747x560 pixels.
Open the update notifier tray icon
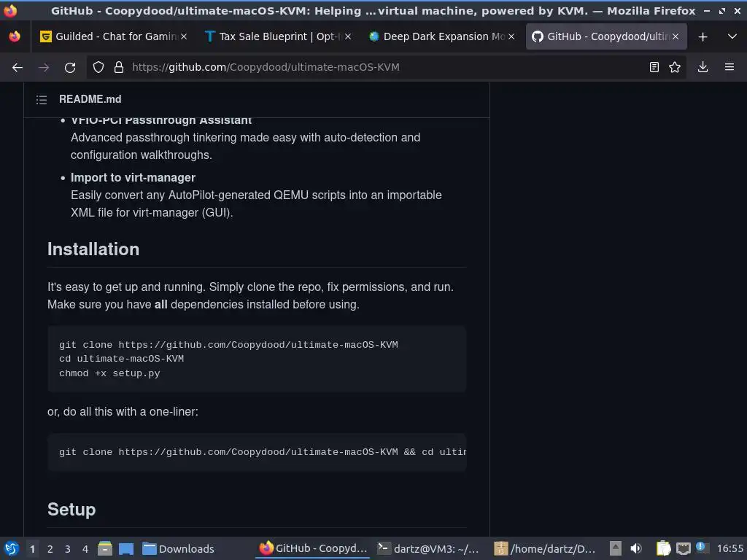coord(701,548)
